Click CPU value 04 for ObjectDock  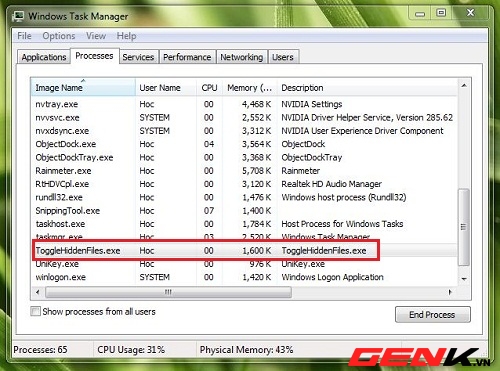click(x=209, y=144)
